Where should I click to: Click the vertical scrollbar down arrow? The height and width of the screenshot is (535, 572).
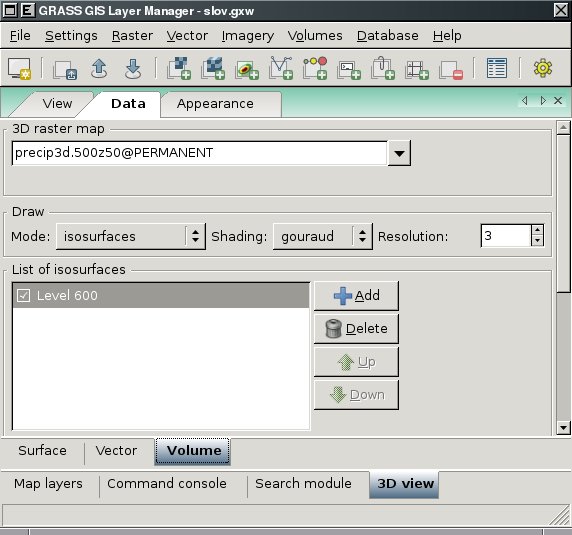tap(563, 427)
